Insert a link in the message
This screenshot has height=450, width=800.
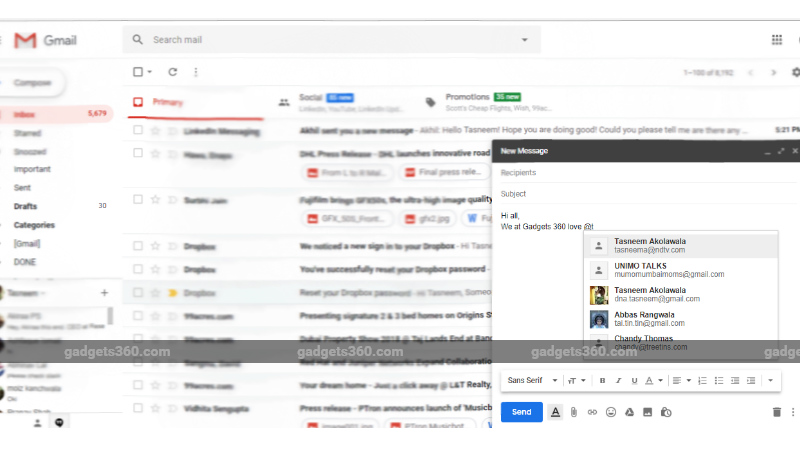point(592,412)
